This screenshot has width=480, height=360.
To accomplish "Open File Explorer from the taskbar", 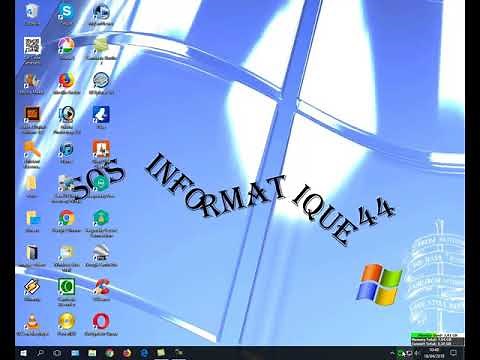I will [x=92, y=353].
